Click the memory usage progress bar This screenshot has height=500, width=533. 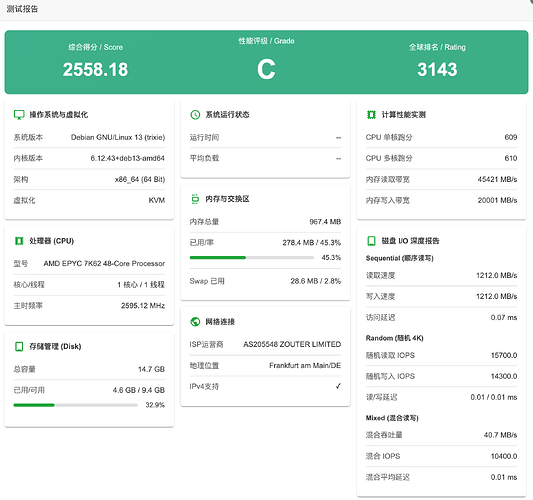click(x=252, y=258)
